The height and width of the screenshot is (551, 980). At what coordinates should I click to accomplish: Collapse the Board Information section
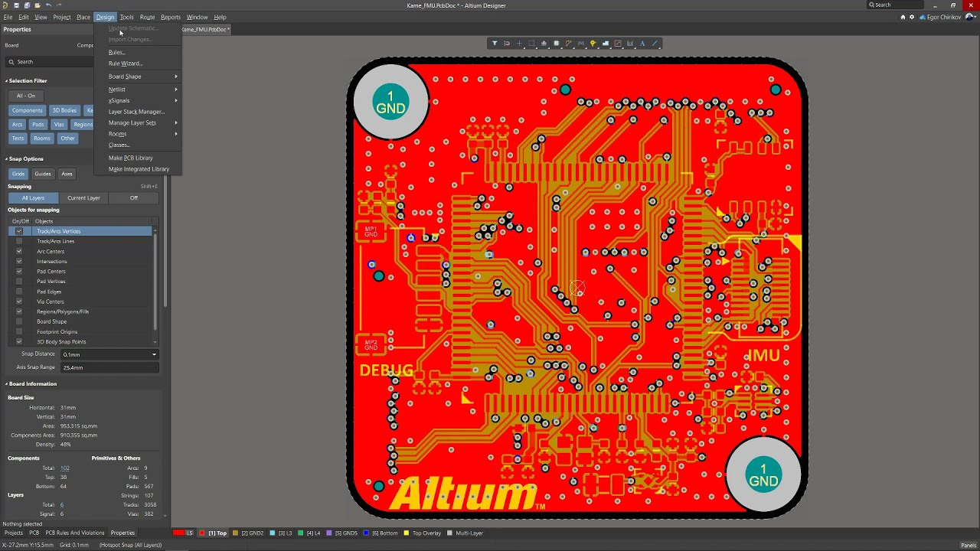(x=7, y=383)
